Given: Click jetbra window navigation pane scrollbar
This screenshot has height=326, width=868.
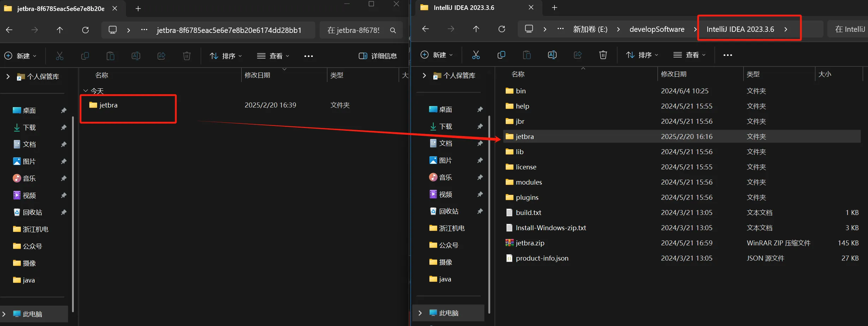Looking at the screenshot, I should click(73, 214).
